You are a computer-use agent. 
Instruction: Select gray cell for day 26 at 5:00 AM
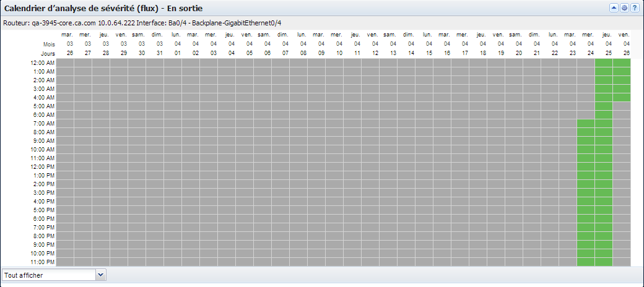pos(622,106)
